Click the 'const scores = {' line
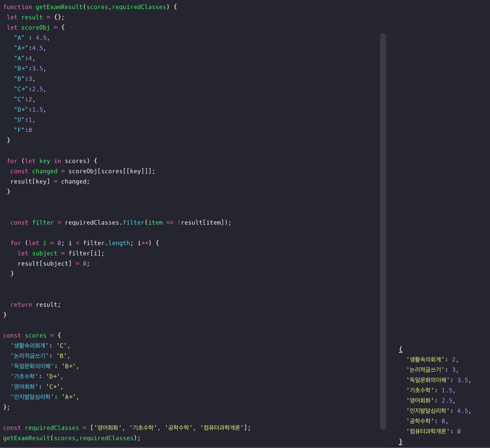Screen dimensions: 490x448 (x=32, y=335)
